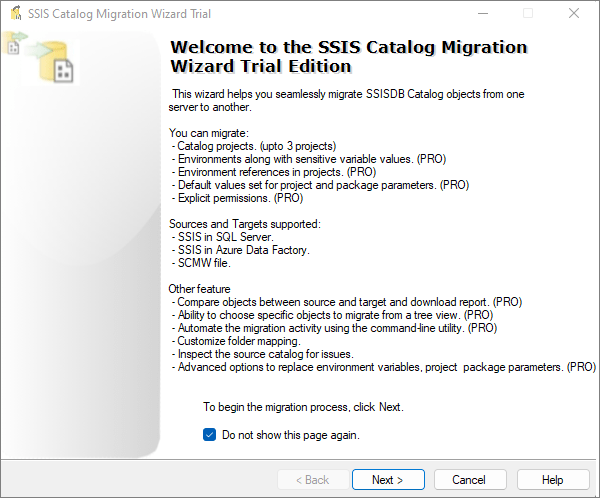Click the 'SSIS in Azure Data Factory' line
The image size is (600, 498).
coord(241,250)
